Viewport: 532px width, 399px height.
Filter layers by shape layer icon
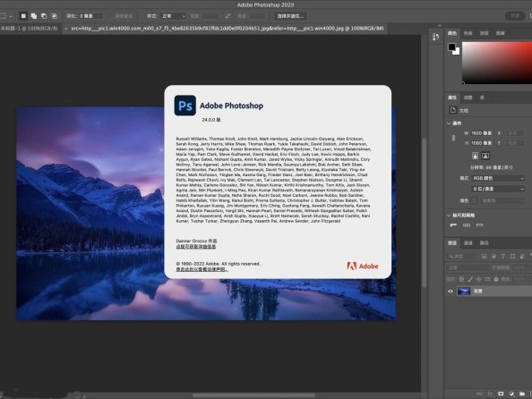(x=512, y=256)
